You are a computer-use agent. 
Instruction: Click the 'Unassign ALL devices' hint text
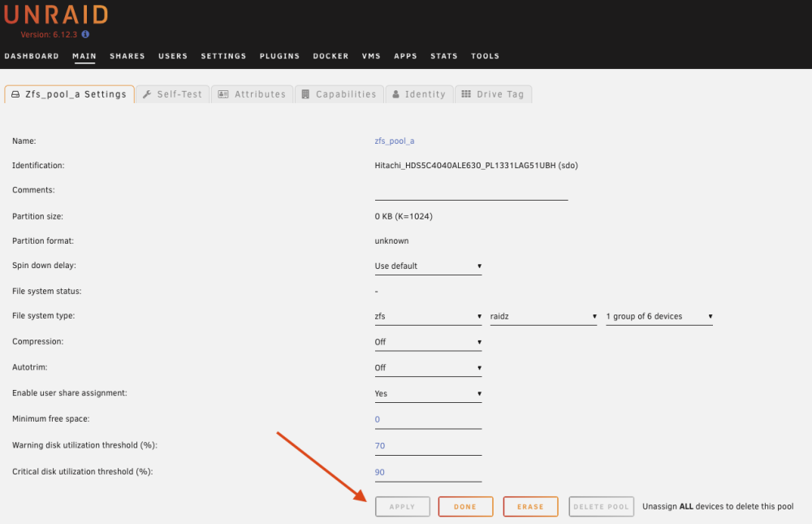pos(718,507)
